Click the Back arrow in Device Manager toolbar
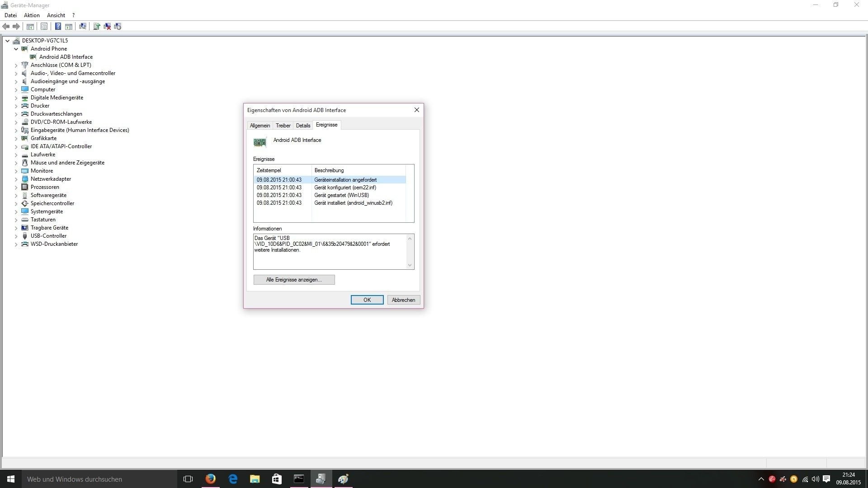This screenshot has width=868, height=488. [6, 27]
